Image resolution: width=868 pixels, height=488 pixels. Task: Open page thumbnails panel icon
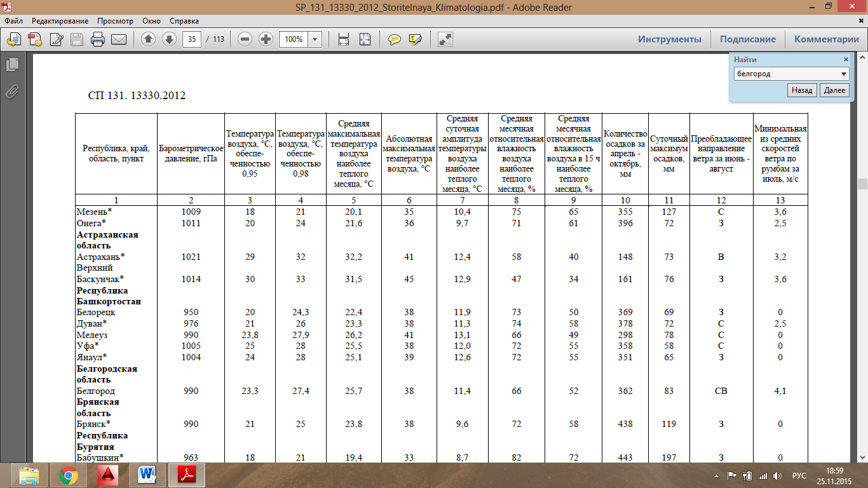coord(12,64)
